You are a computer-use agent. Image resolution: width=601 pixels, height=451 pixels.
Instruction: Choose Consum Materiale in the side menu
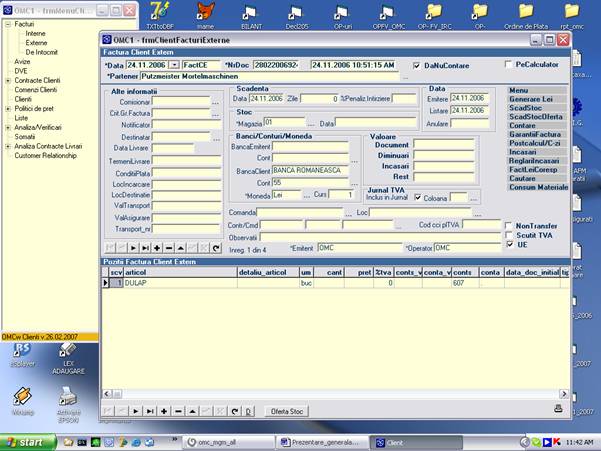pyautogui.click(x=538, y=187)
